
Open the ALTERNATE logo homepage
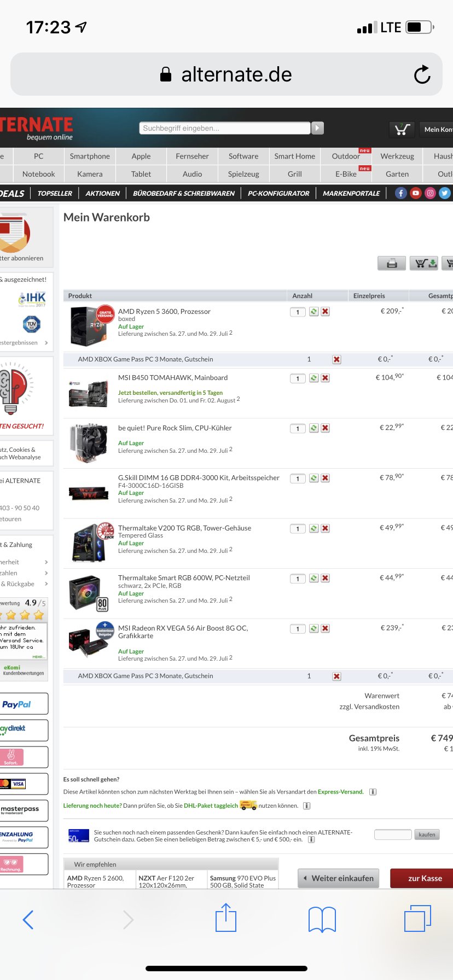pos(36,128)
